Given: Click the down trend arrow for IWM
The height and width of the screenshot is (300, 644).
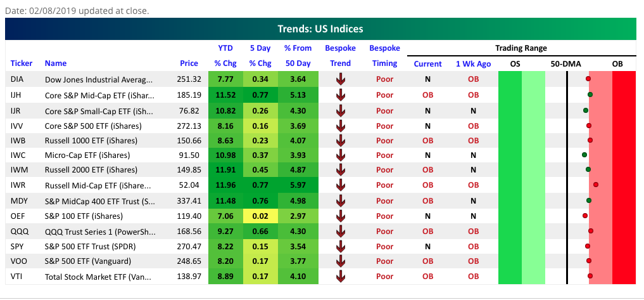Looking at the screenshot, I should coord(341,170).
